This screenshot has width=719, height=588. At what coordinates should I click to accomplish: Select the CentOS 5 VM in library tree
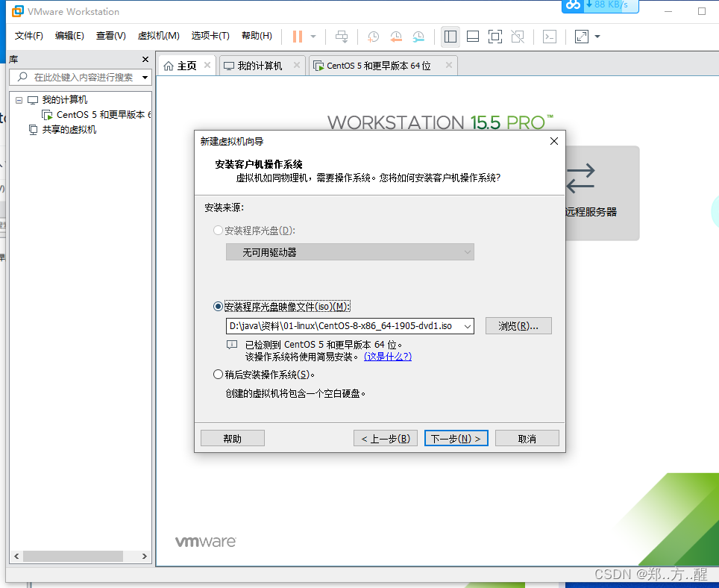coord(97,115)
